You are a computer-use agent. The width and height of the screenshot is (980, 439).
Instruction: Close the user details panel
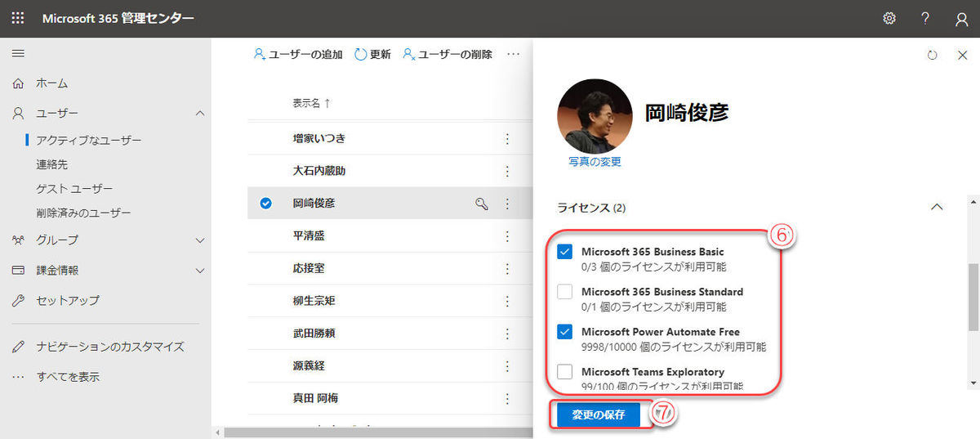click(x=962, y=55)
